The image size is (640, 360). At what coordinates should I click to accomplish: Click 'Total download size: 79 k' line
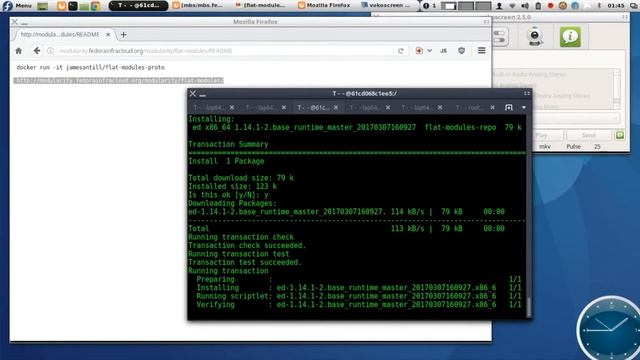click(241, 178)
